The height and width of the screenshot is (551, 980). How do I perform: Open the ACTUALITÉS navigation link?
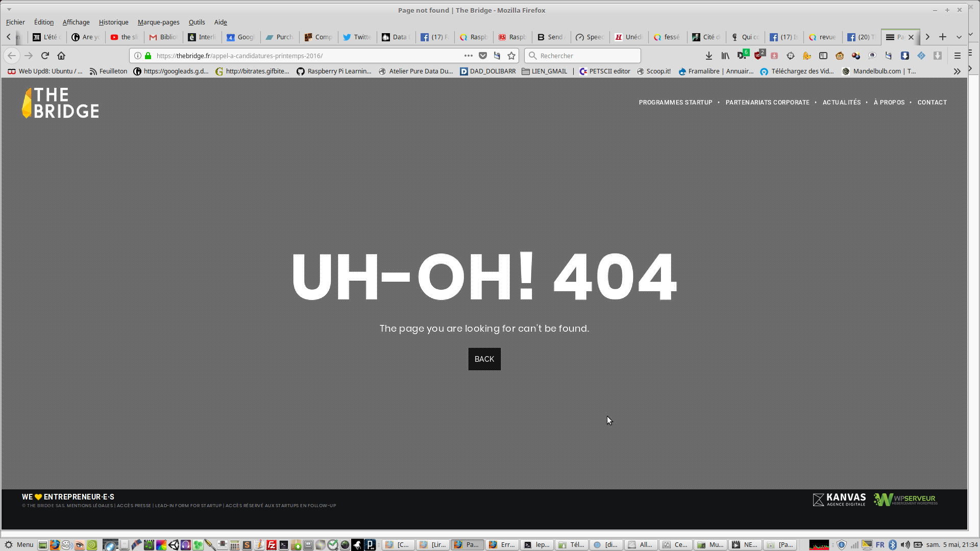pos(841,103)
